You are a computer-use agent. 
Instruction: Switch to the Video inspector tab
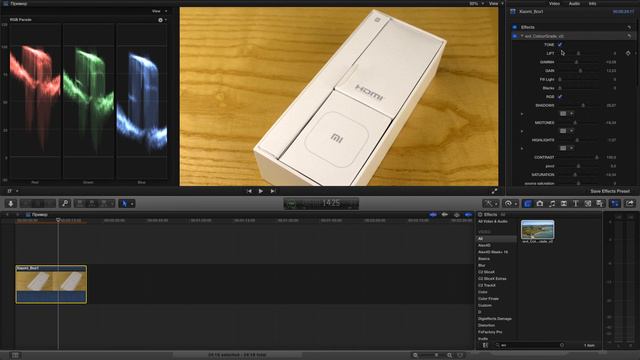coord(554,3)
